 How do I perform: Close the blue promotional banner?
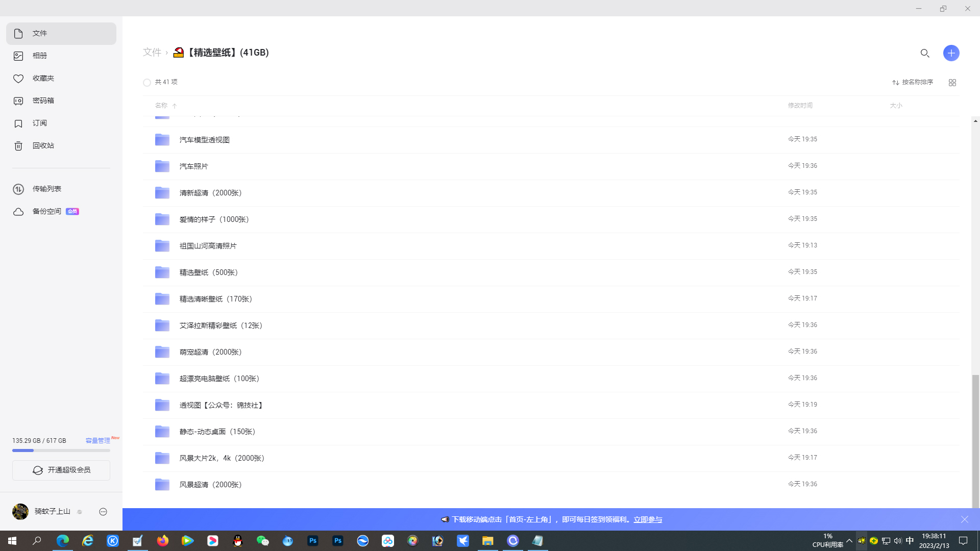tap(965, 519)
